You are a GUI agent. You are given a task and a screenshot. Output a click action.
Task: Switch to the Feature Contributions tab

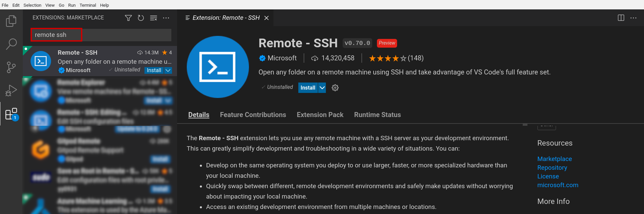253,115
